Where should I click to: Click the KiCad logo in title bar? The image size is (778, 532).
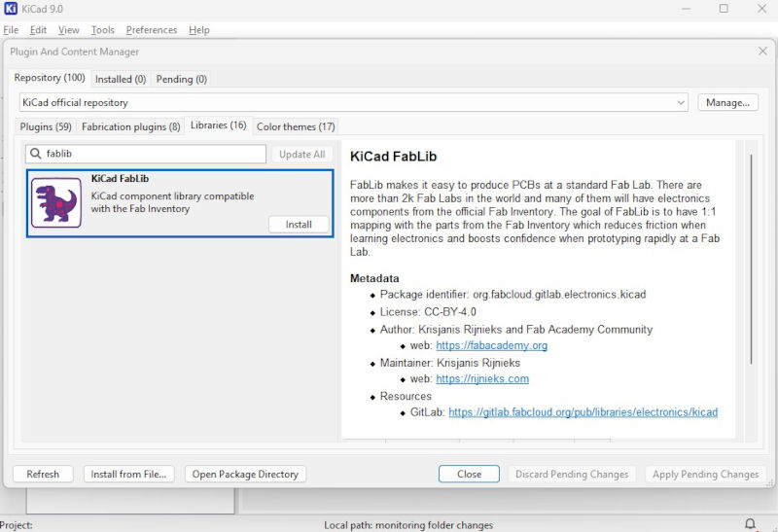11,9
